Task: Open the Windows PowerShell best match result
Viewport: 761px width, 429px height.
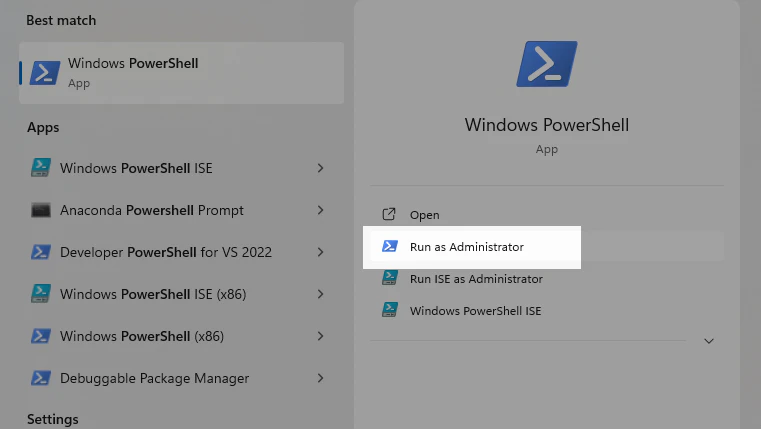Action: [182, 73]
